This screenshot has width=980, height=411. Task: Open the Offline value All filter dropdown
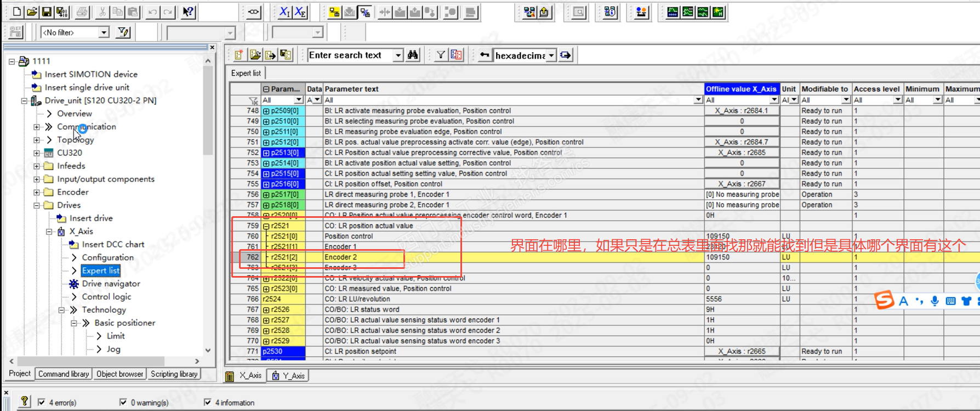[x=774, y=100]
